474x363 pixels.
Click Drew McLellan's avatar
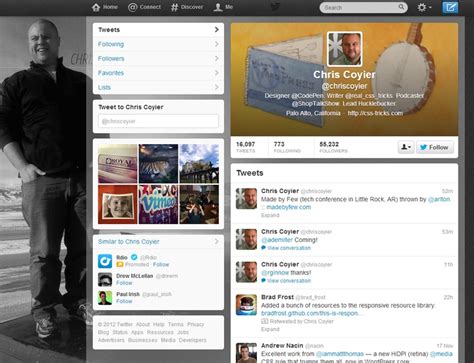[105, 279]
